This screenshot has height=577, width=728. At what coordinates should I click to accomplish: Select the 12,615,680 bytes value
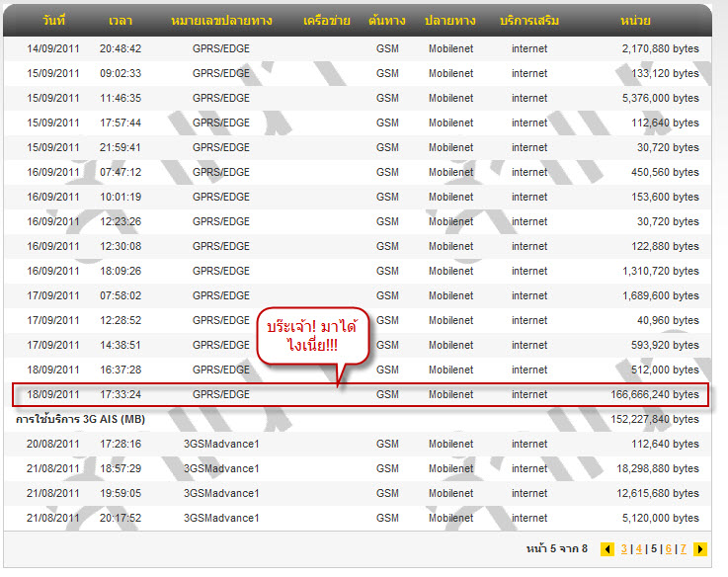pos(658,493)
